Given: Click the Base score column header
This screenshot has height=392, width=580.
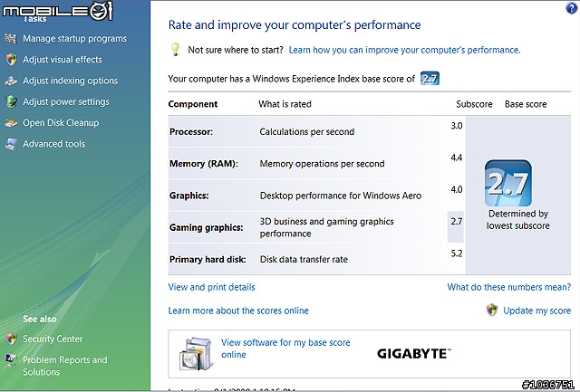Looking at the screenshot, I should coord(526,104).
